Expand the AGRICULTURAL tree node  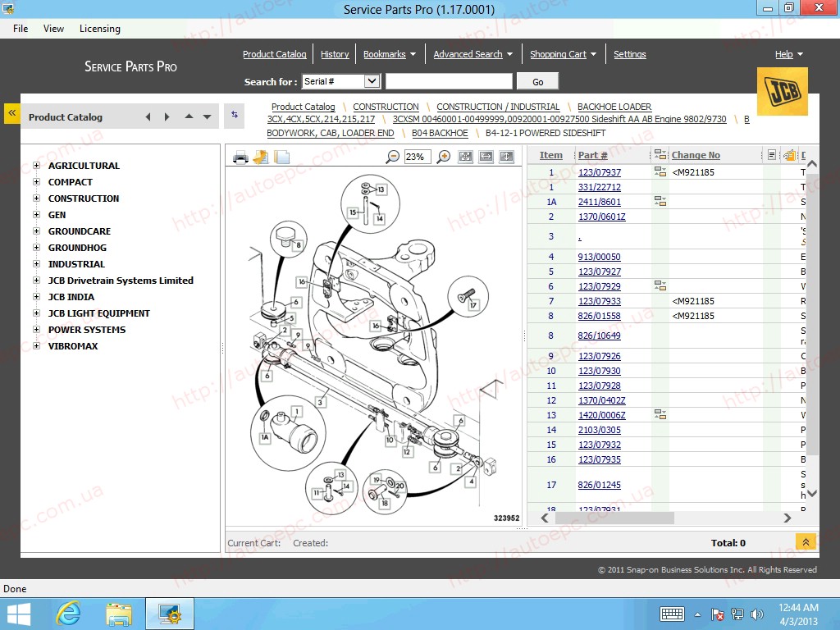click(x=36, y=166)
